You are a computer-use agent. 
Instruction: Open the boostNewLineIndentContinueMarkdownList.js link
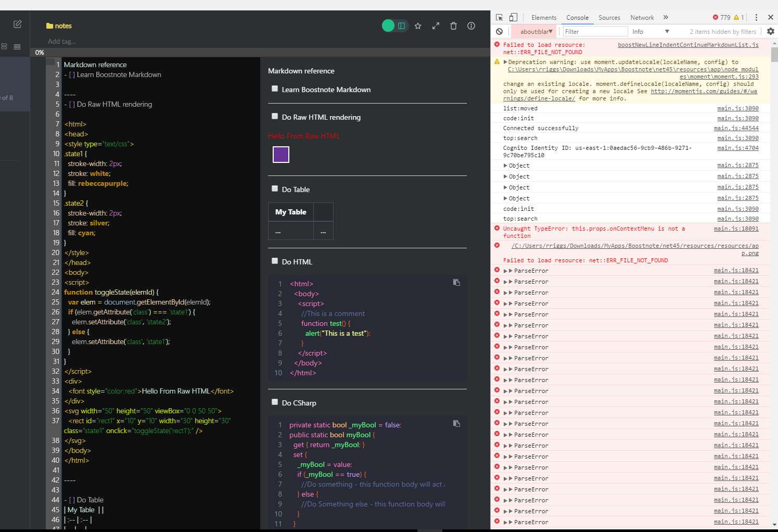[x=687, y=44]
